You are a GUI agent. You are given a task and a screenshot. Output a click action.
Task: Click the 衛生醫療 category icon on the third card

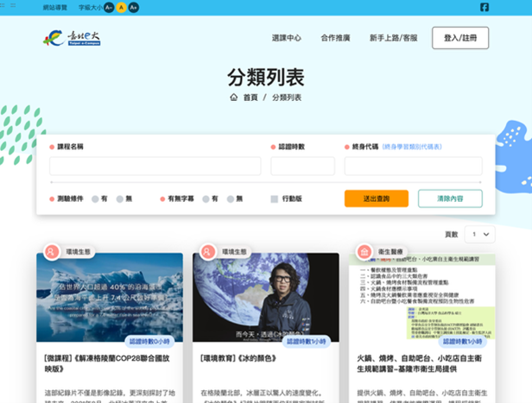click(x=364, y=252)
